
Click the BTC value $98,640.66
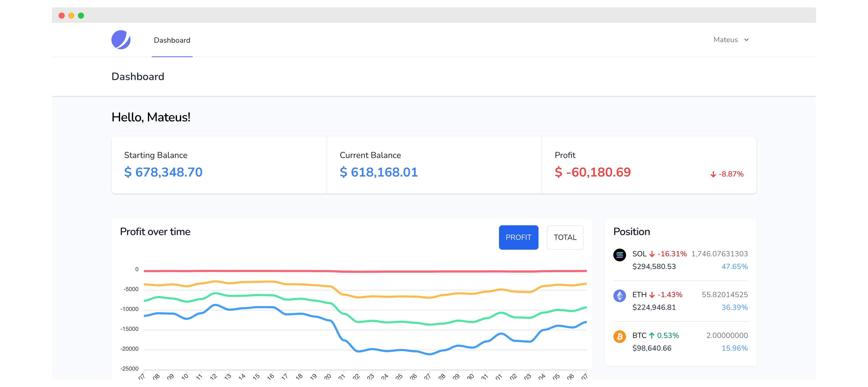tap(652, 348)
